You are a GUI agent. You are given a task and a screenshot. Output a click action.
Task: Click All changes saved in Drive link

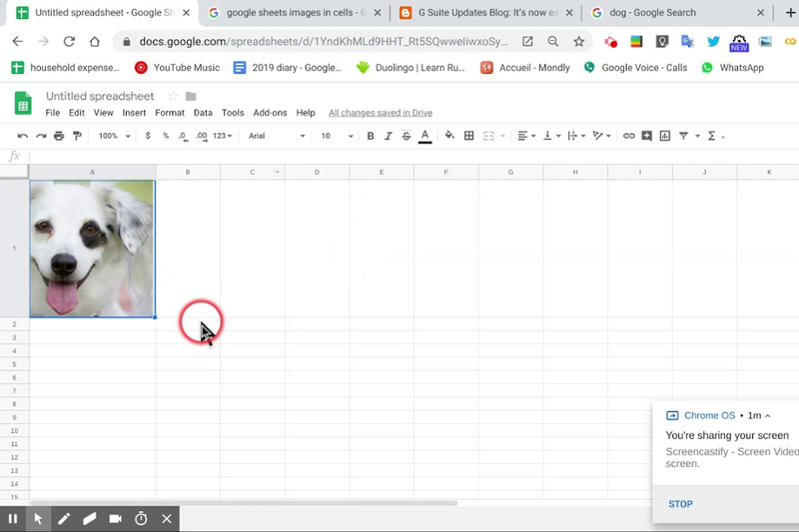tap(381, 113)
